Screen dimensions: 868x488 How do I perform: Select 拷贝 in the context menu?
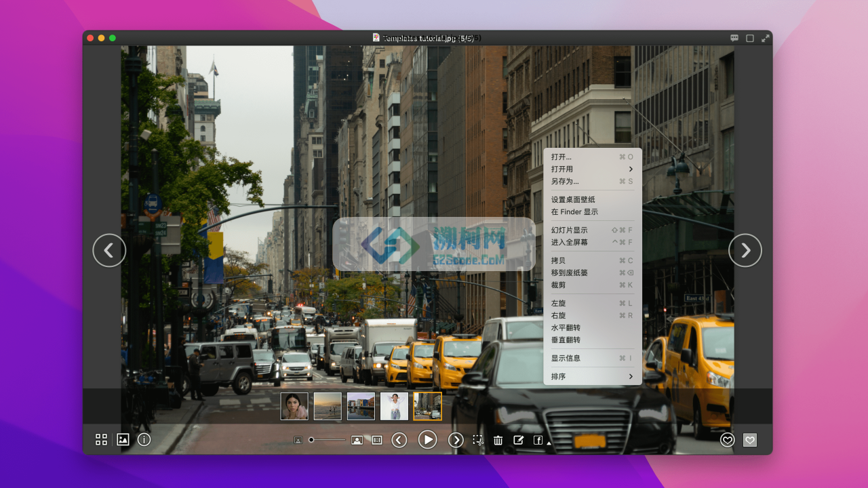click(x=593, y=260)
